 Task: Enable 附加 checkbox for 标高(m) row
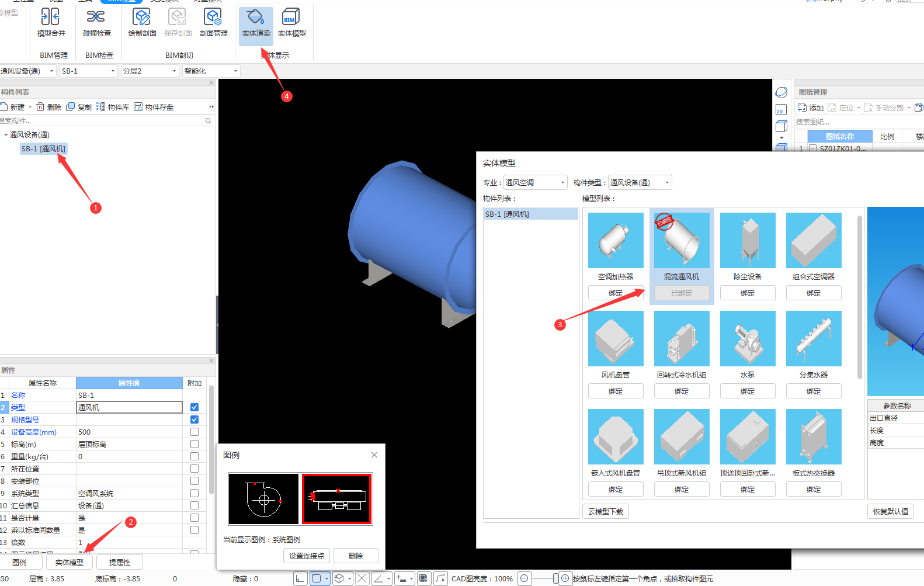point(194,444)
